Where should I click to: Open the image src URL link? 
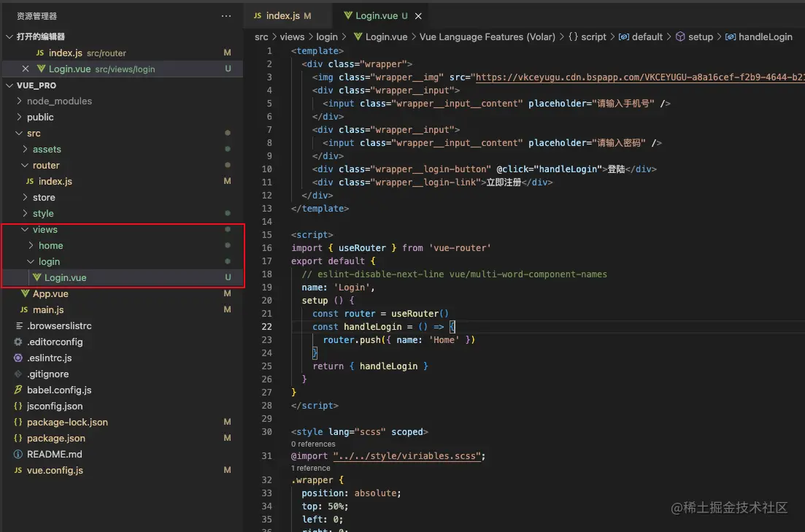pyautogui.click(x=639, y=77)
